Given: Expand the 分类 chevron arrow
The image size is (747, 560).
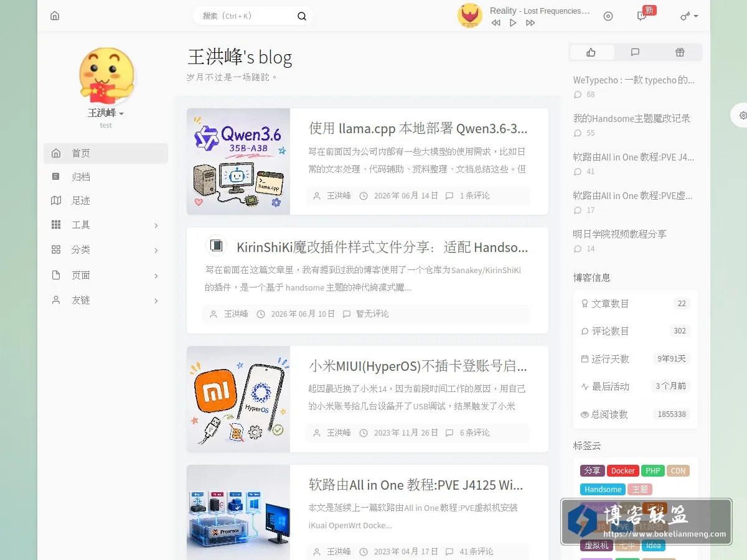Looking at the screenshot, I should (x=156, y=250).
